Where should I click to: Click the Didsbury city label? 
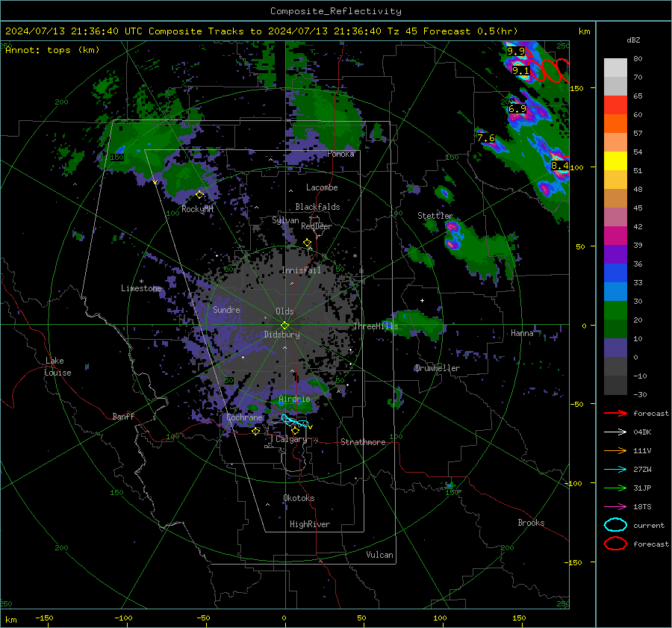point(281,335)
